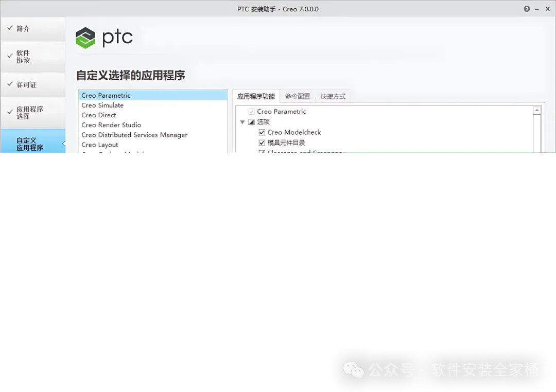Select Creo Render Studio in the list

coord(152,125)
